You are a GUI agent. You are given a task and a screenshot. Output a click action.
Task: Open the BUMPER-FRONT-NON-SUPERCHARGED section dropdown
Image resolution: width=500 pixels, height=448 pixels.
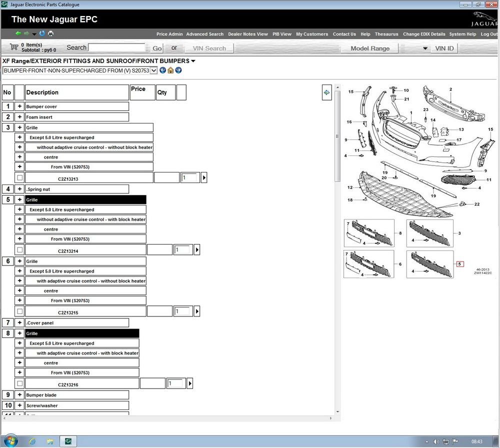(153, 70)
